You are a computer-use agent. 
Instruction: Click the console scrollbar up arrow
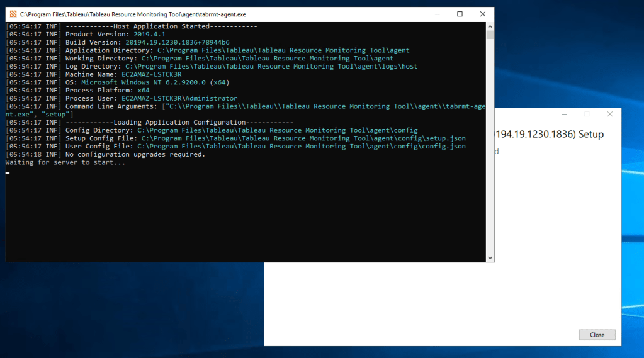[490, 26]
